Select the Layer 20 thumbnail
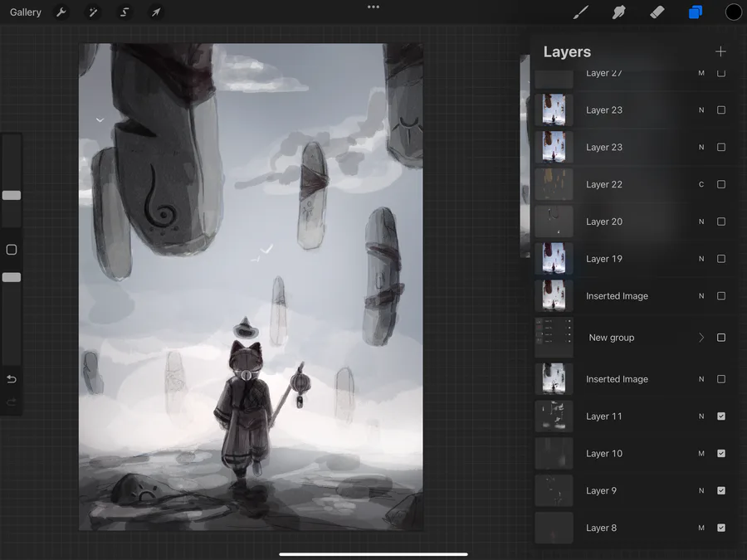747x560 pixels. (x=554, y=222)
